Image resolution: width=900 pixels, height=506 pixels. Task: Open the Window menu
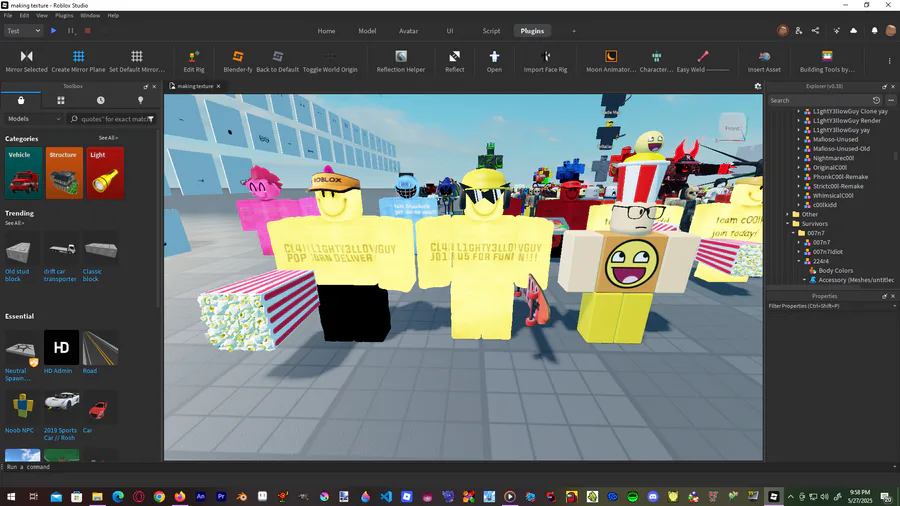(90, 15)
